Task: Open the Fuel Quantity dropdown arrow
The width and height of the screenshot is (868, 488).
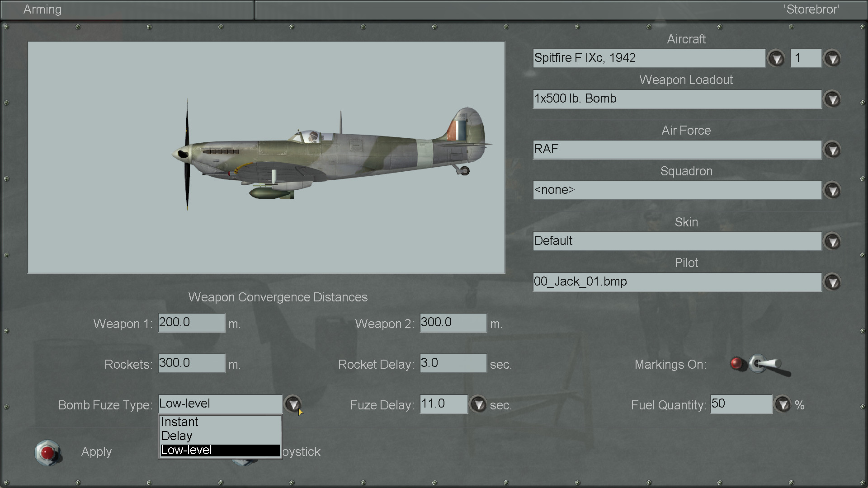Action: pyautogui.click(x=783, y=404)
